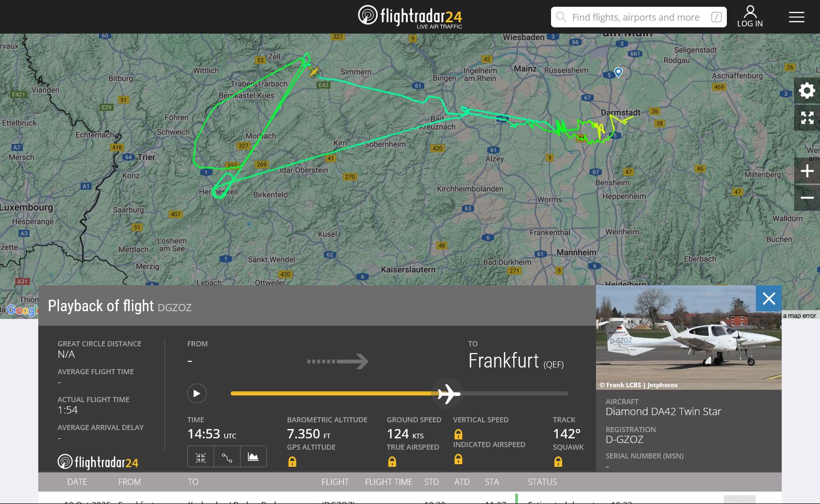The width and height of the screenshot is (820, 504).
Task: Toggle fullscreen map view icon
Action: coord(807,118)
